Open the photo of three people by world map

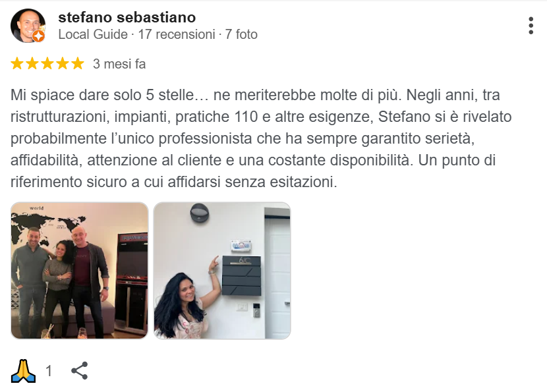(x=80, y=271)
